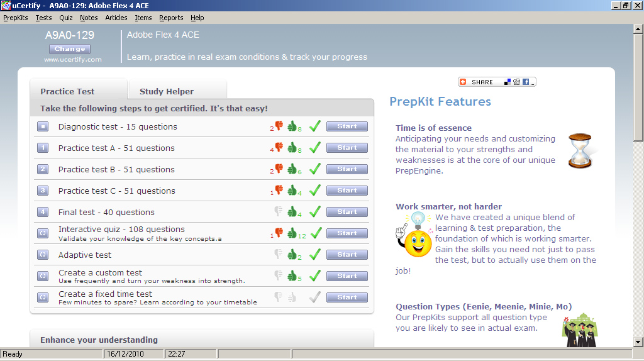Click thumbs-down icon for Interactive quiz

pos(279,233)
